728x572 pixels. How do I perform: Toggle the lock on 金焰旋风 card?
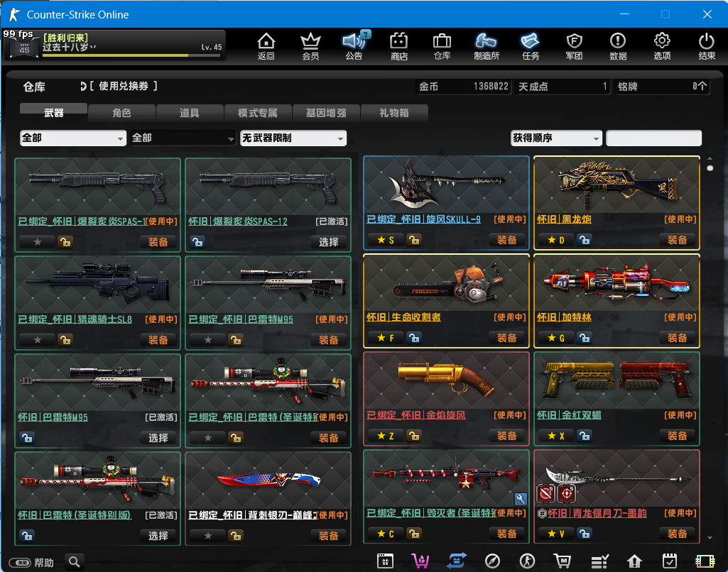point(413,436)
